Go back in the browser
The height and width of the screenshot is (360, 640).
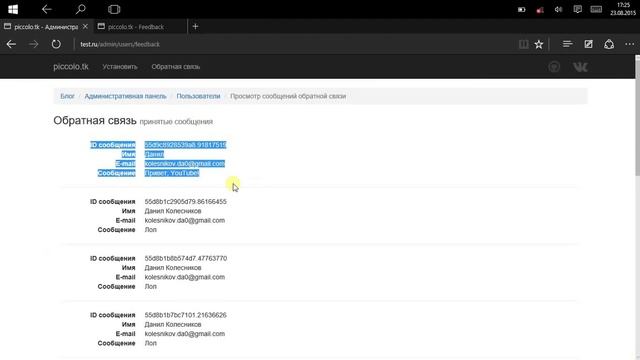[x=11, y=44]
